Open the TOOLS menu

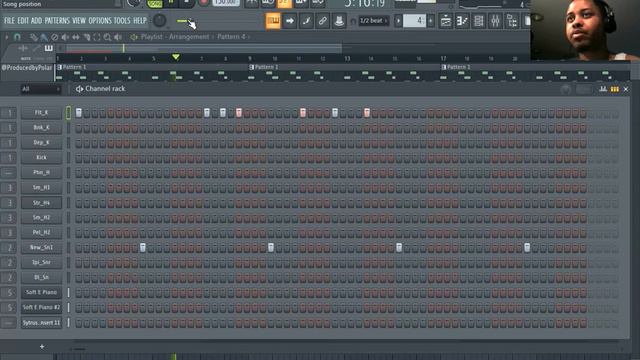click(122, 20)
